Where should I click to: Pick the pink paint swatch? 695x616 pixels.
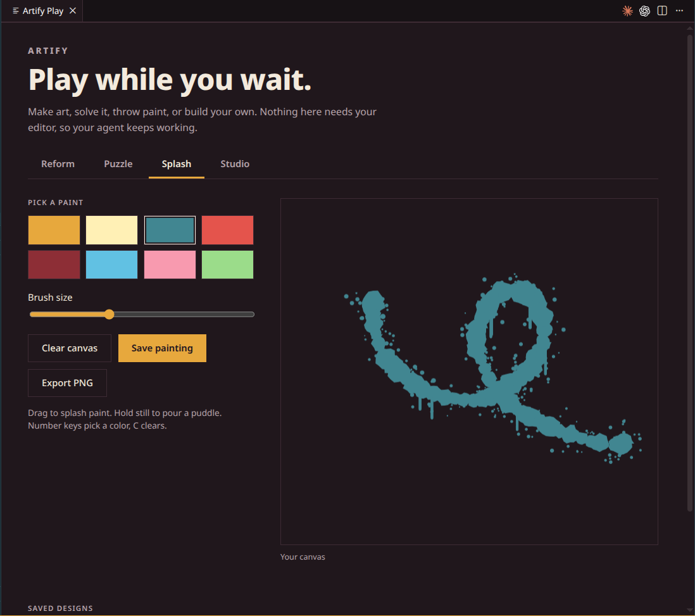(x=170, y=265)
